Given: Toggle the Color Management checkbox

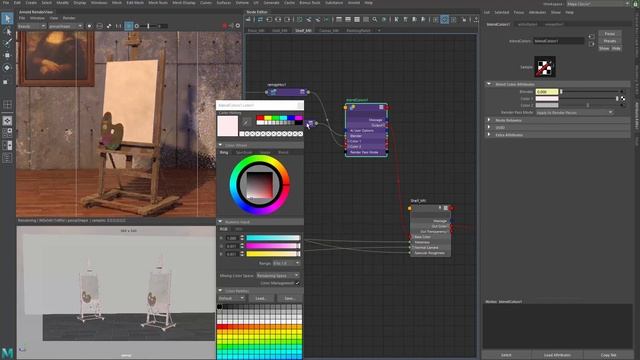Looking at the screenshot, I should [298, 283].
